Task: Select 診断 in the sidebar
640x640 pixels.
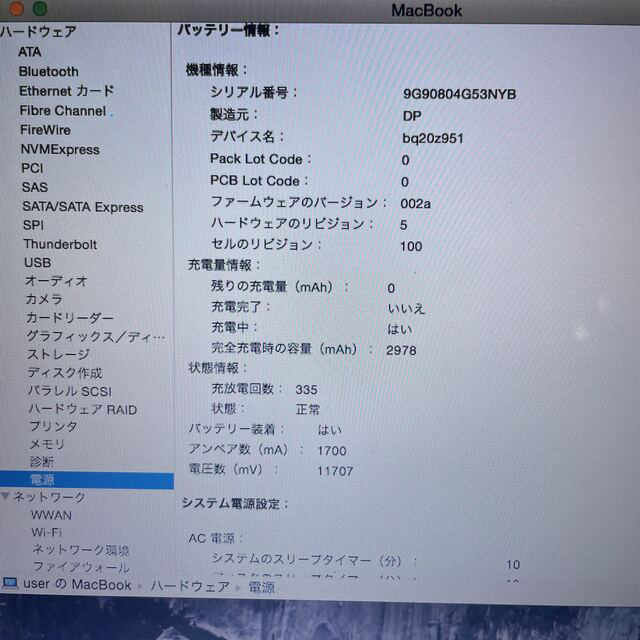Action: (x=42, y=462)
